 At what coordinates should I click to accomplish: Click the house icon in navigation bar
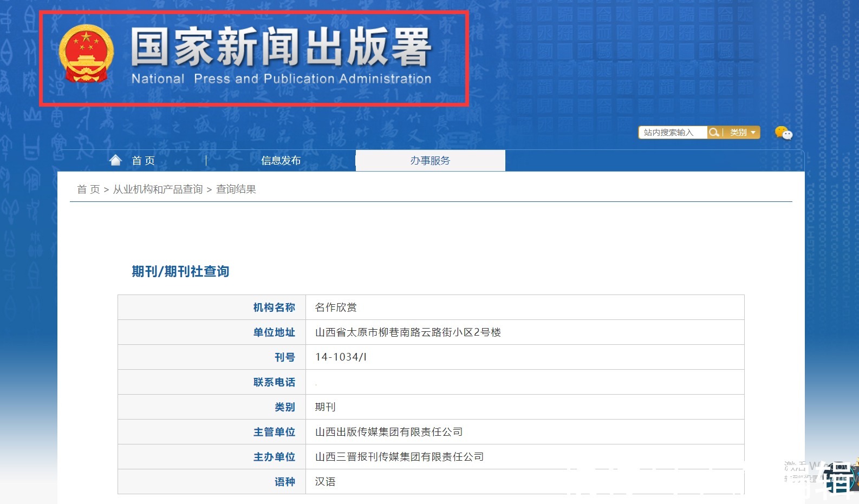pyautogui.click(x=115, y=160)
